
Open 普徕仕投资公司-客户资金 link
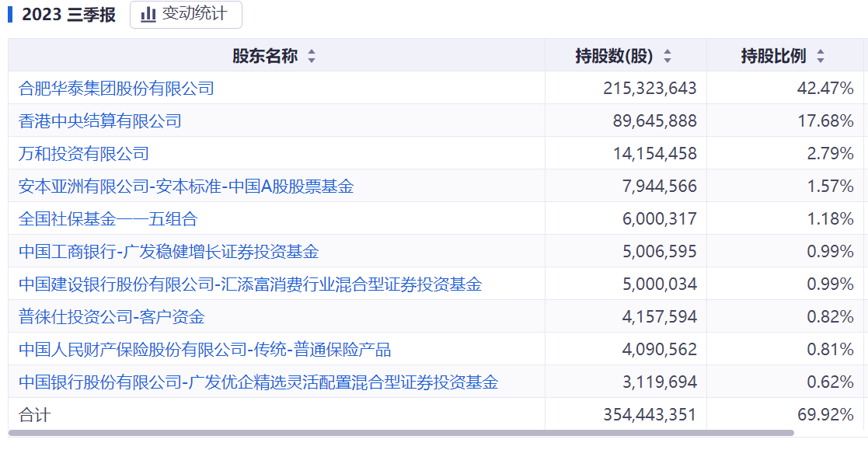[112, 317]
